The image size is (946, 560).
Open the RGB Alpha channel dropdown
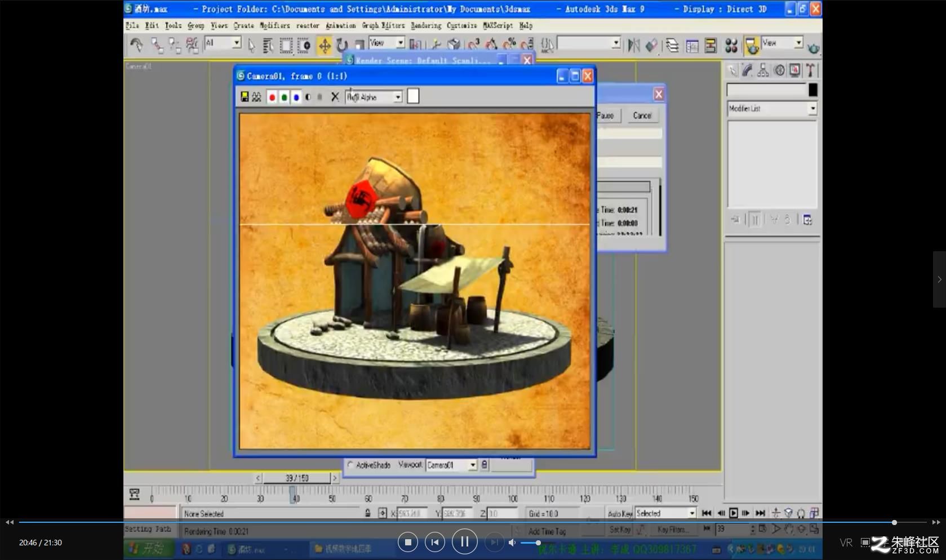pyautogui.click(x=374, y=97)
